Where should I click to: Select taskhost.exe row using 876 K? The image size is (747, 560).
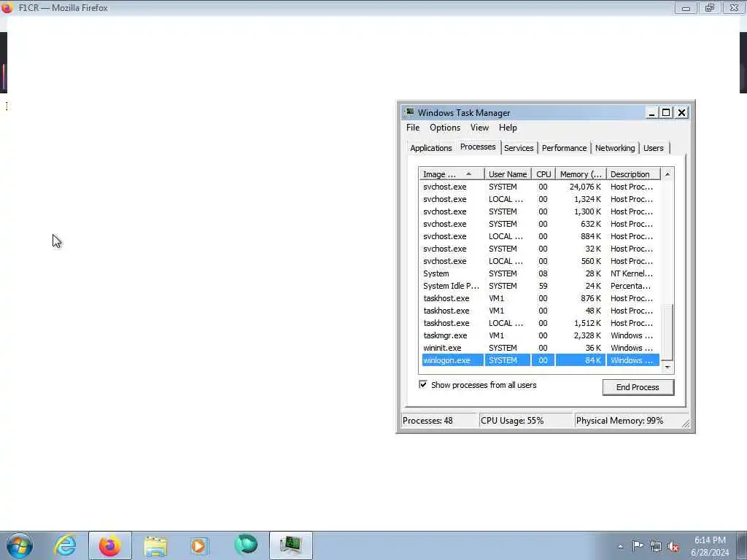coord(541,298)
